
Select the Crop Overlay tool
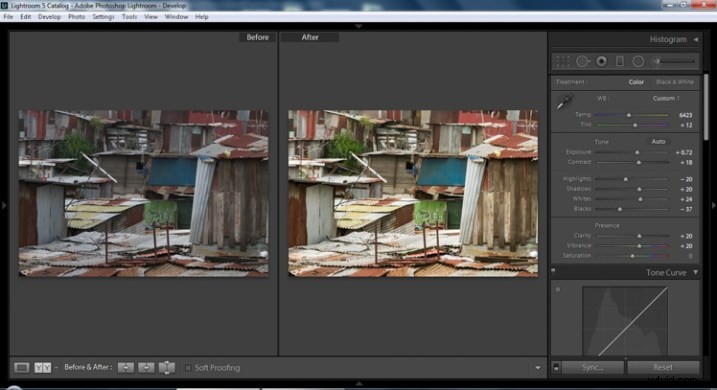coord(563,61)
